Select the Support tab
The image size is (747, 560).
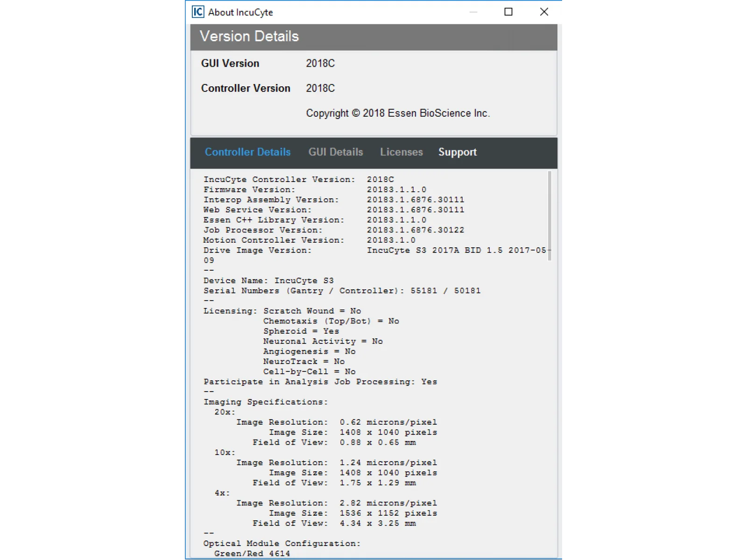click(x=458, y=152)
